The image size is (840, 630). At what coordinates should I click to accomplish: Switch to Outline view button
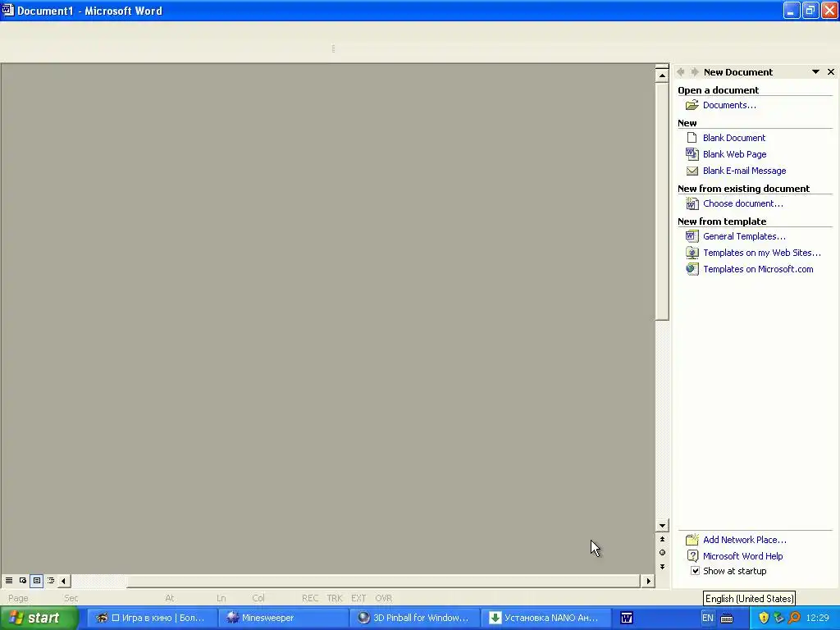tap(51, 581)
